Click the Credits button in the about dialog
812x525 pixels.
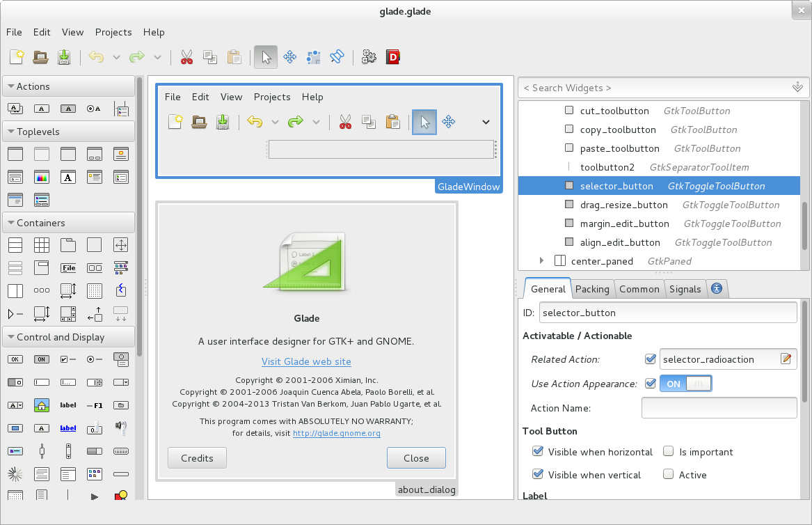click(x=198, y=458)
